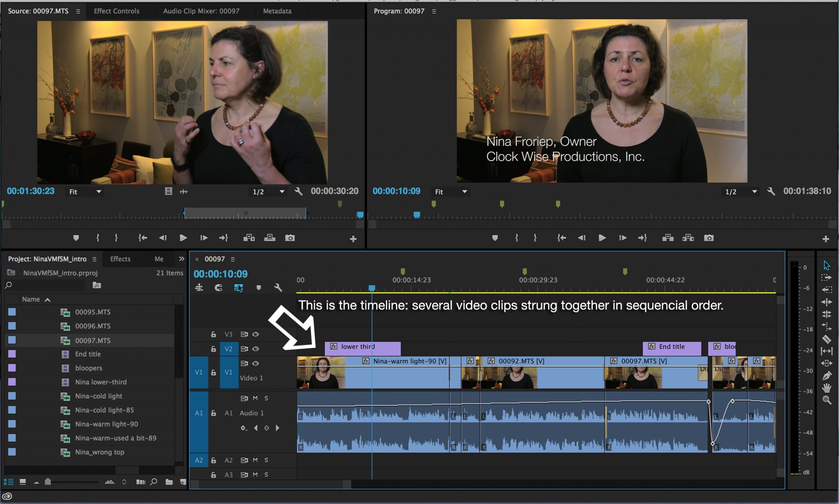Select the Pen tool in the tools panel
839x504 pixels.
point(827,375)
